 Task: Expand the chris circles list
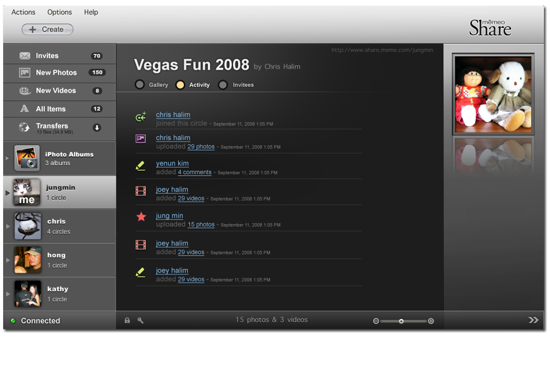click(x=7, y=226)
